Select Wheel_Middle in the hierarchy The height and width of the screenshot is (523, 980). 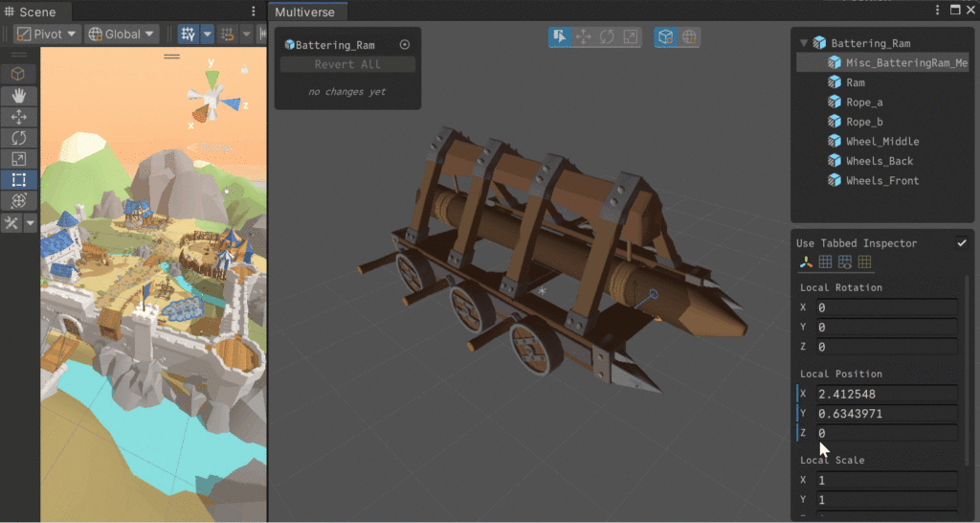coord(882,142)
